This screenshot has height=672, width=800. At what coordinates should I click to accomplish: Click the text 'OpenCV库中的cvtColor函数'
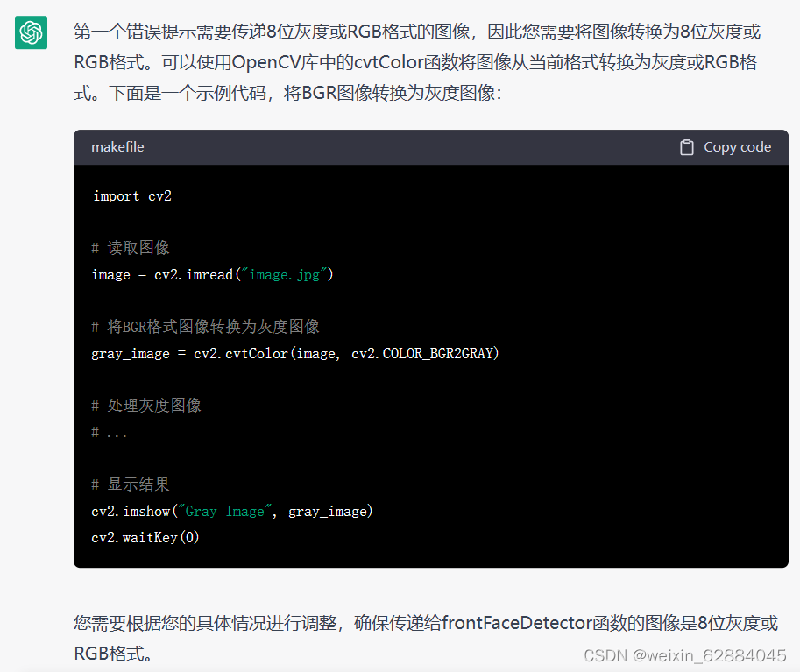point(344,62)
